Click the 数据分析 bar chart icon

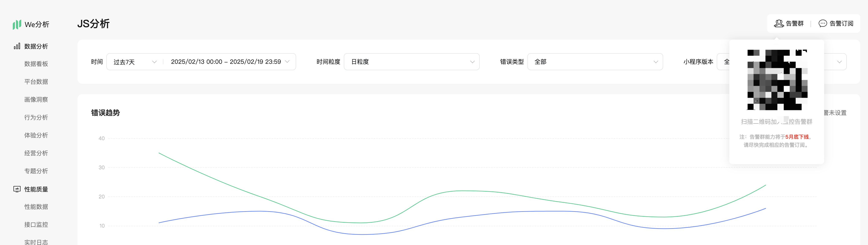tap(17, 46)
